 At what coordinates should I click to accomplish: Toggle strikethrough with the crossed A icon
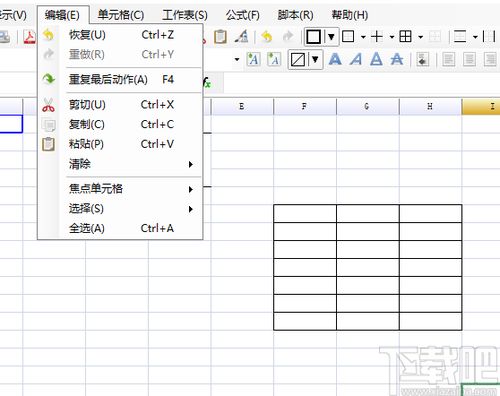tap(397, 60)
